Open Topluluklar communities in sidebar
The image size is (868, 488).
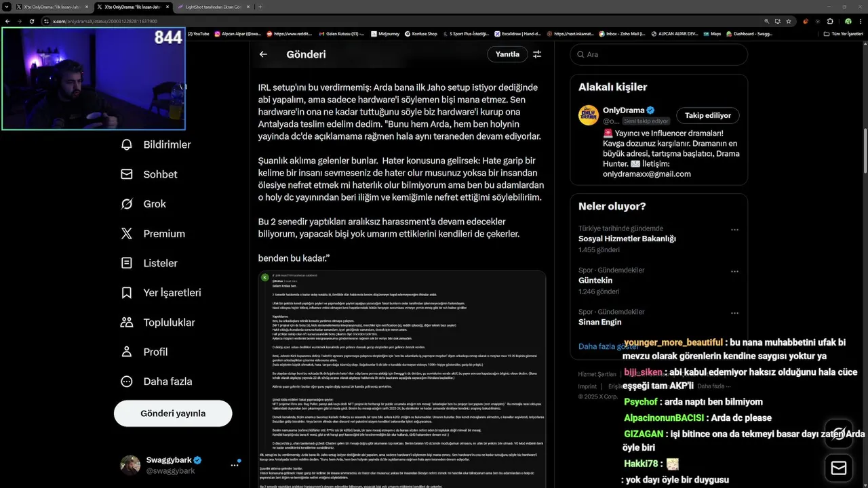pos(156,323)
